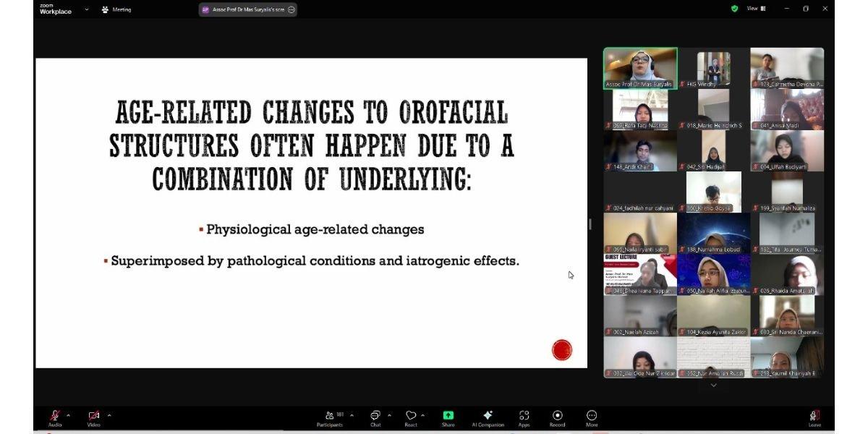The height and width of the screenshot is (434, 868).
Task: Start video with the Video button
Action: tap(93, 416)
